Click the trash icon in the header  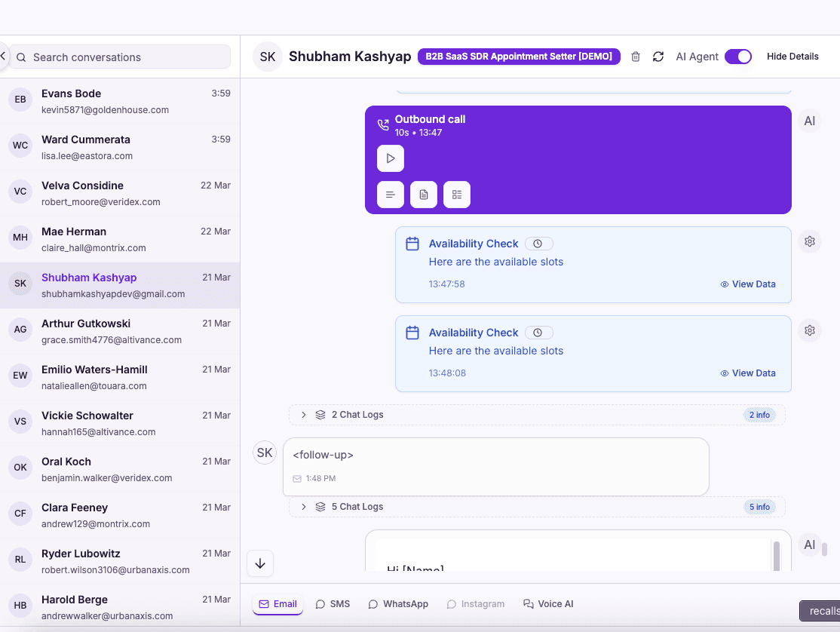[x=636, y=56]
